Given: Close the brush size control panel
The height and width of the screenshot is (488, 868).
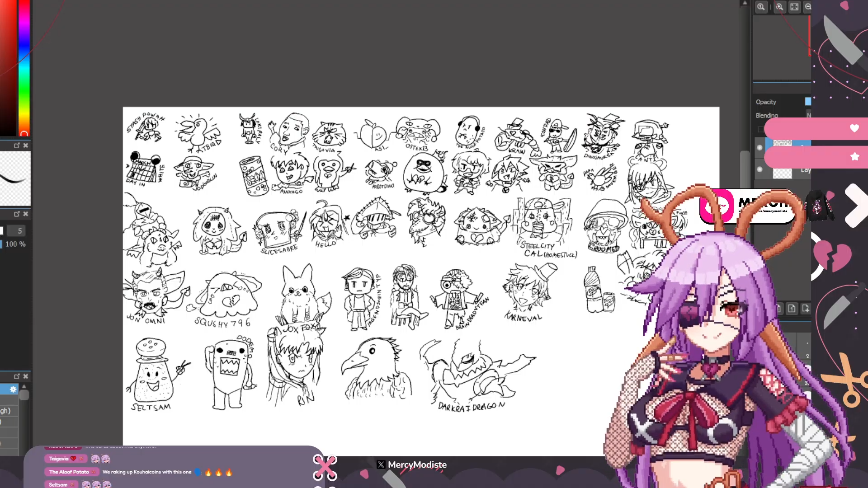Looking at the screenshot, I should (26, 214).
